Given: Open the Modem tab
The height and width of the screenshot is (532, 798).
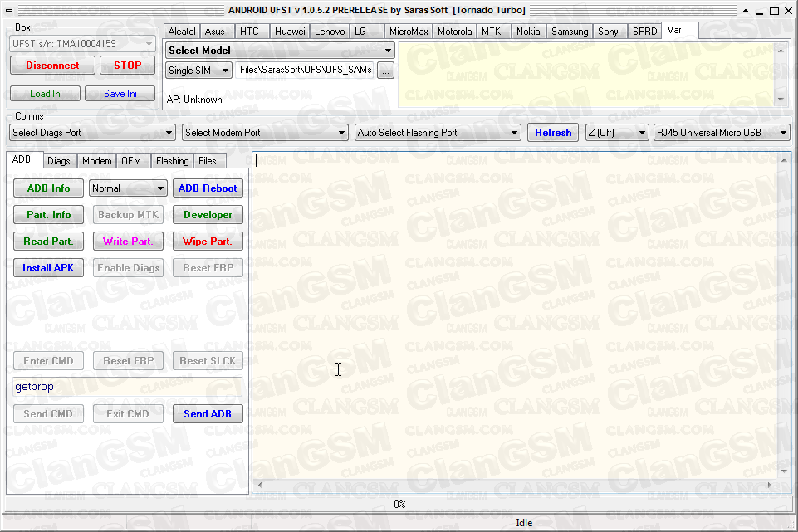Looking at the screenshot, I should pyautogui.click(x=96, y=161).
